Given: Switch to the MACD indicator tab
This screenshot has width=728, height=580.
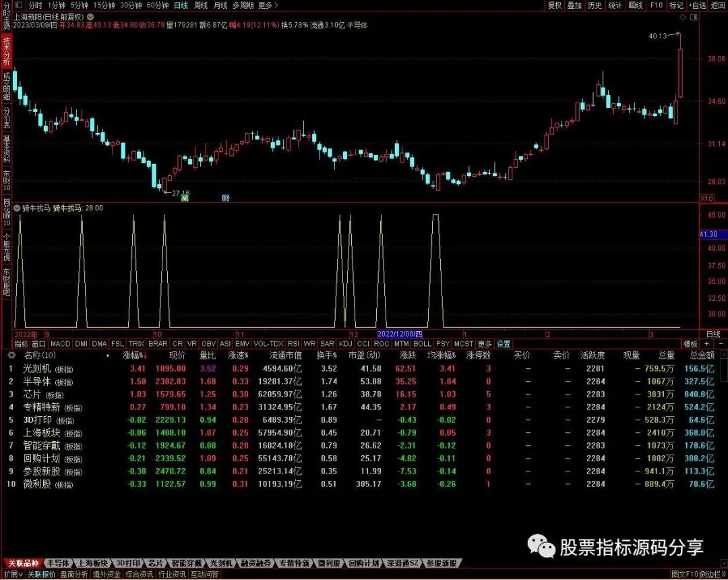Looking at the screenshot, I should tap(60, 344).
